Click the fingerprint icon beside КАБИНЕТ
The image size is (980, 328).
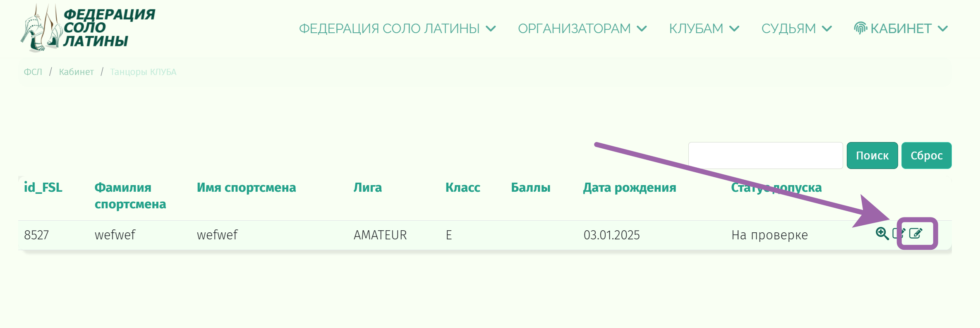pos(860,28)
